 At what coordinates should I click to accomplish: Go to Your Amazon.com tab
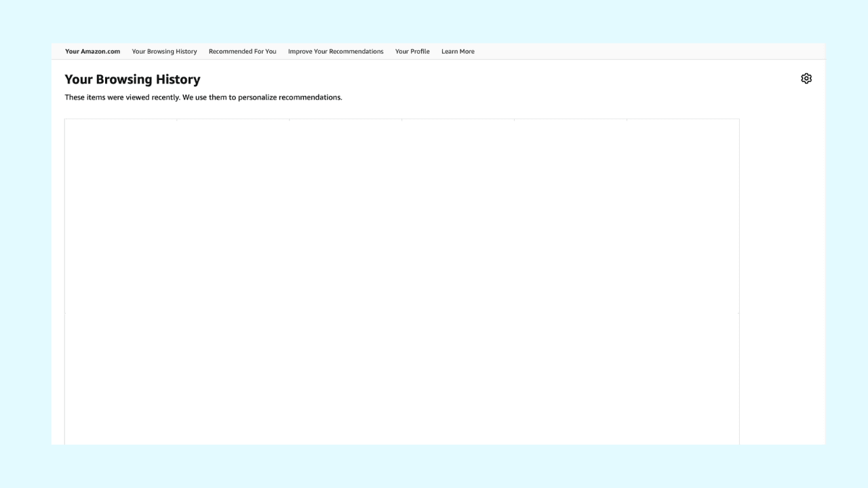(x=92, y=52)
